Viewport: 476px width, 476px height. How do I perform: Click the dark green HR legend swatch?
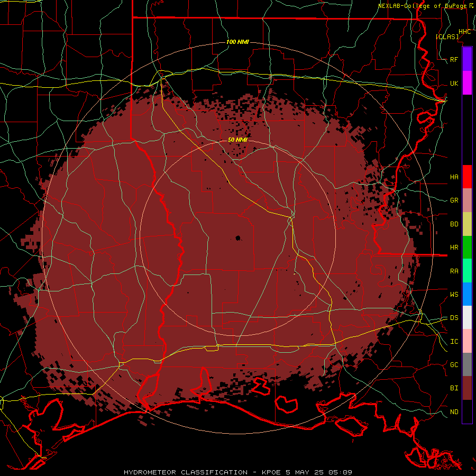467,248
